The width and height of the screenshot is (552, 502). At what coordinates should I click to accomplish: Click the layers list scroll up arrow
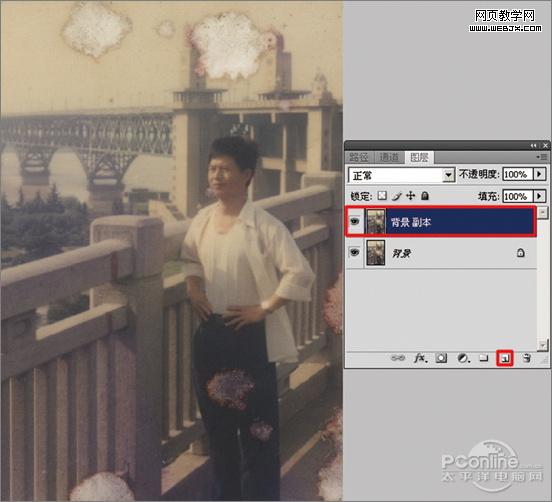click(x=543, y=212)
